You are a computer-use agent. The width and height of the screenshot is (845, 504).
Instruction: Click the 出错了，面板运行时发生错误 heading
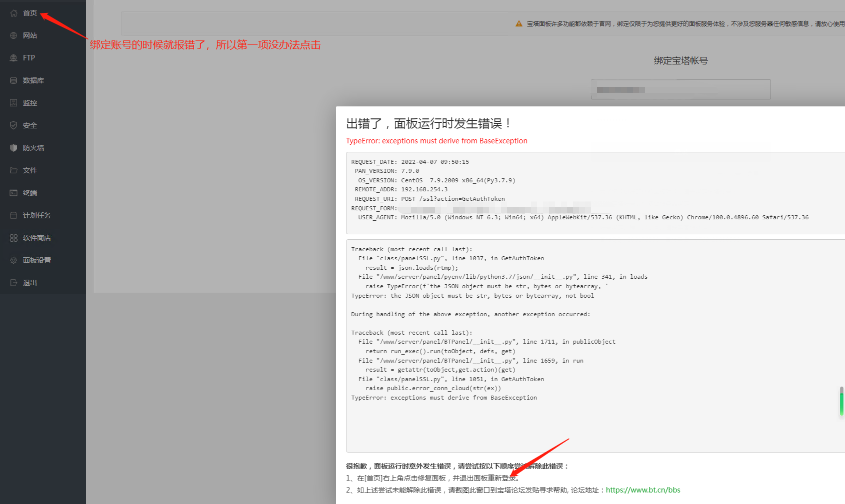click(x=428, y=123)
